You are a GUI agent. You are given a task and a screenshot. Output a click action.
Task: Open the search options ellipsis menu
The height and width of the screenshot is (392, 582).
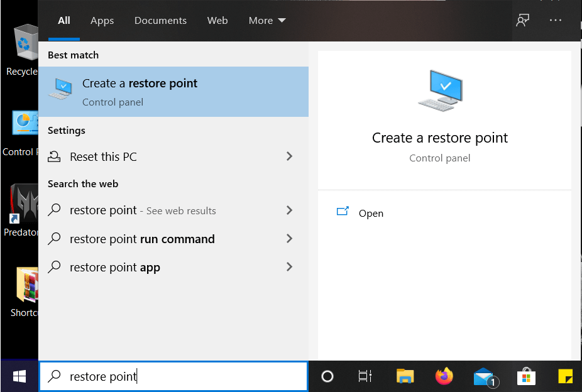[x=556, y=20]
